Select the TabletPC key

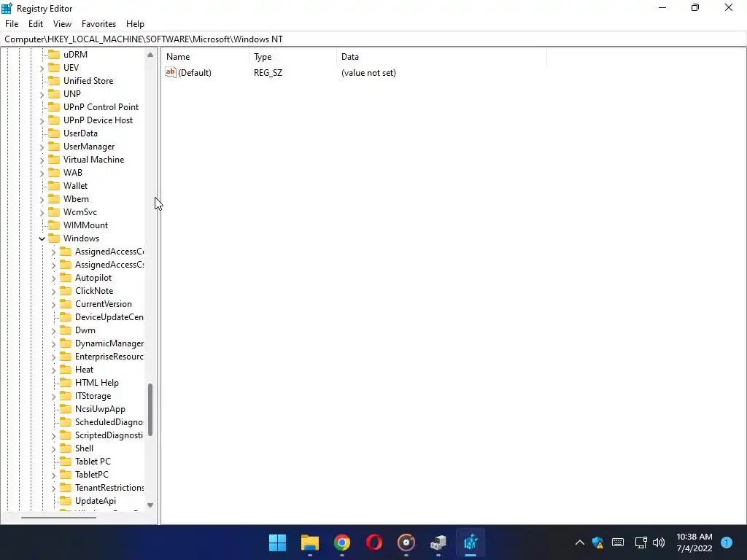(x=91, y=474)
